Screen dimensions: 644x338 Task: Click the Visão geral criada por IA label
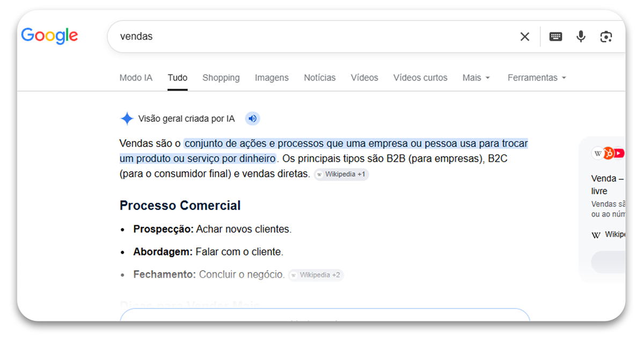(186, 119)
